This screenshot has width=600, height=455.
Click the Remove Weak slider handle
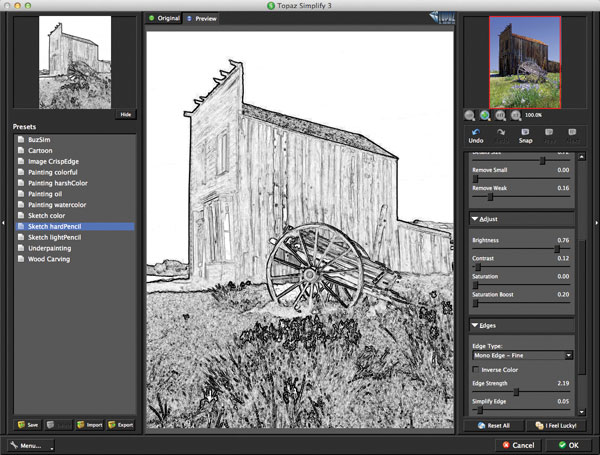coord(490,197)
